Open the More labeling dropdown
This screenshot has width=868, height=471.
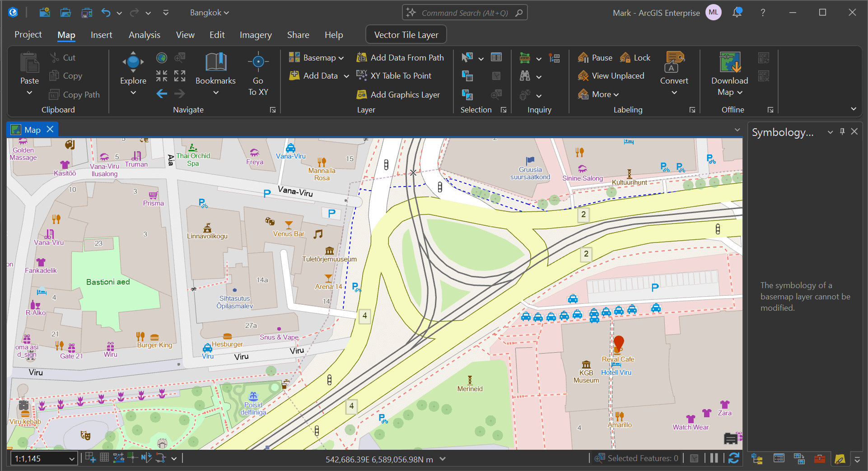tap(598, 94)
